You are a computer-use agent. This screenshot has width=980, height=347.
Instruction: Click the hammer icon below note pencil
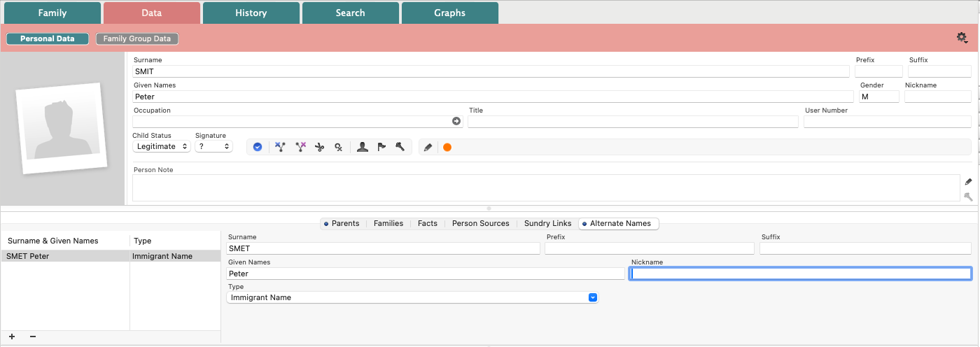pyautogui.click(x=969, y=197)
